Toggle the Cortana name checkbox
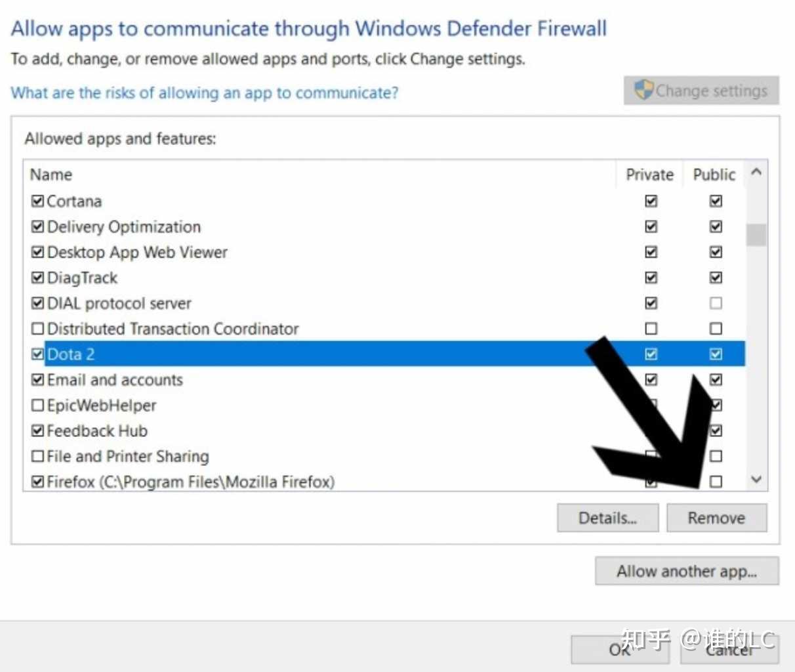 pos(38,201)
